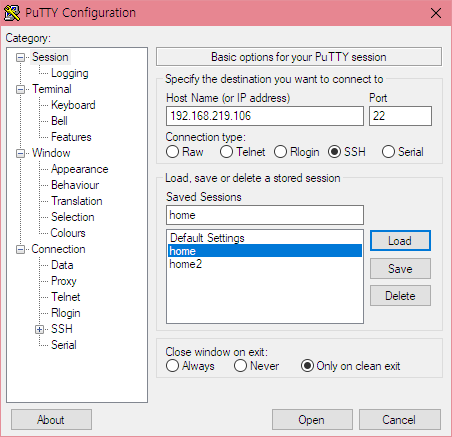Expand the SSH tree node
Image resolution: width=452 pixels, height=437 pixels.
point(39,329)
